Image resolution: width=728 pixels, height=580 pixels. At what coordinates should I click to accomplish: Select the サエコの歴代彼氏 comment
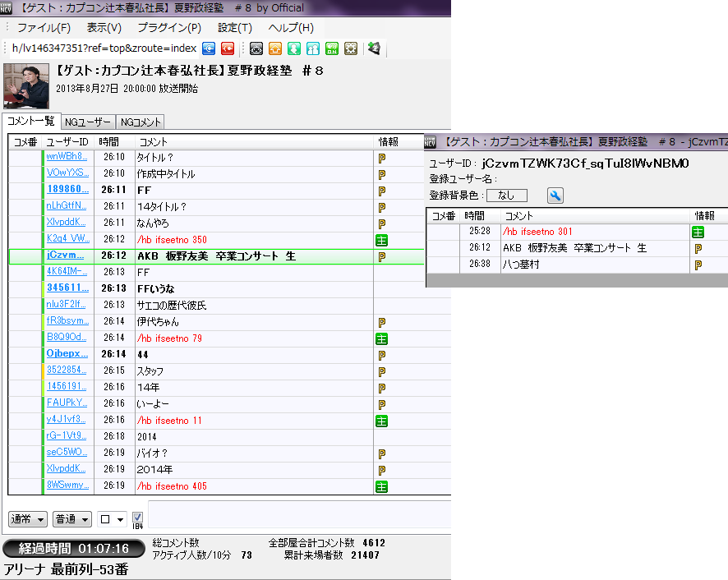[172, 306]
